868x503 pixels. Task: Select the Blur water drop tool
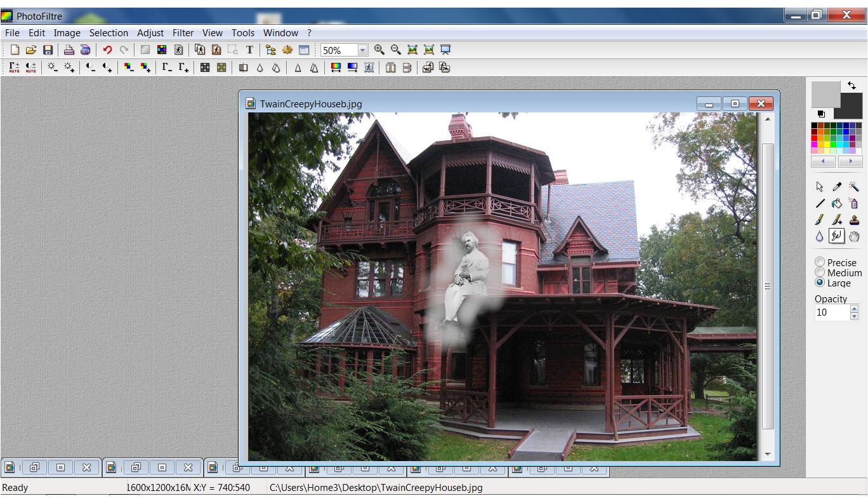click(820, 237)
